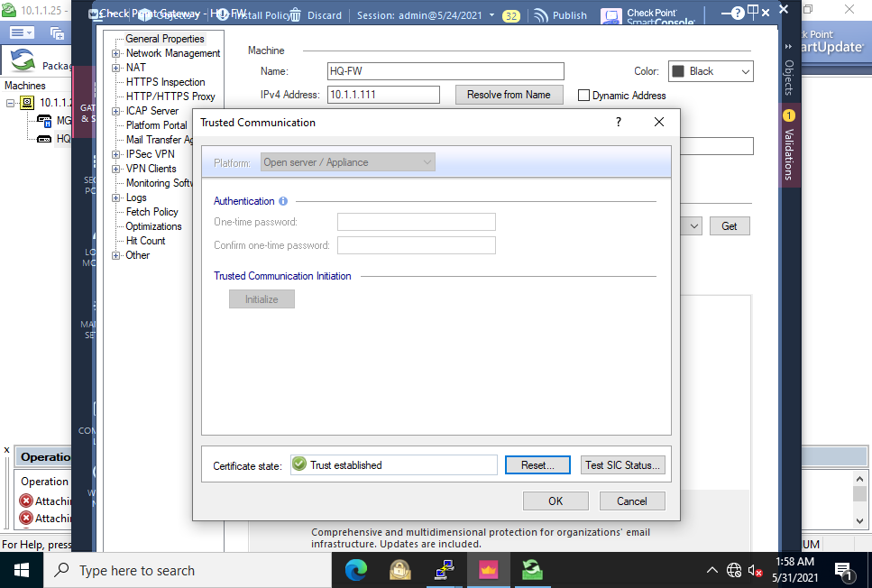The height and width of the screenshot is (588, 872).
Task: Expand the Other tree node
Action: pyautogui.click(x=115, y=256)
